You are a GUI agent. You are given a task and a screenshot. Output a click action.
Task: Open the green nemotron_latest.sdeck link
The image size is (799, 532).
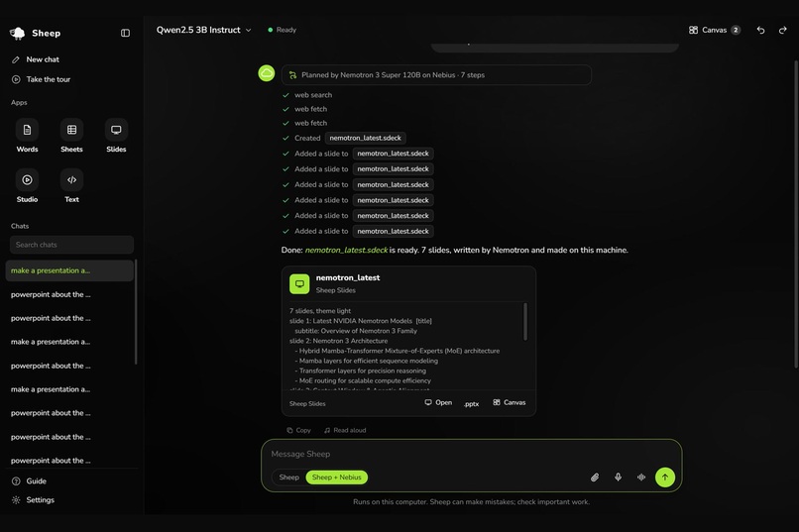coord(346,250)
